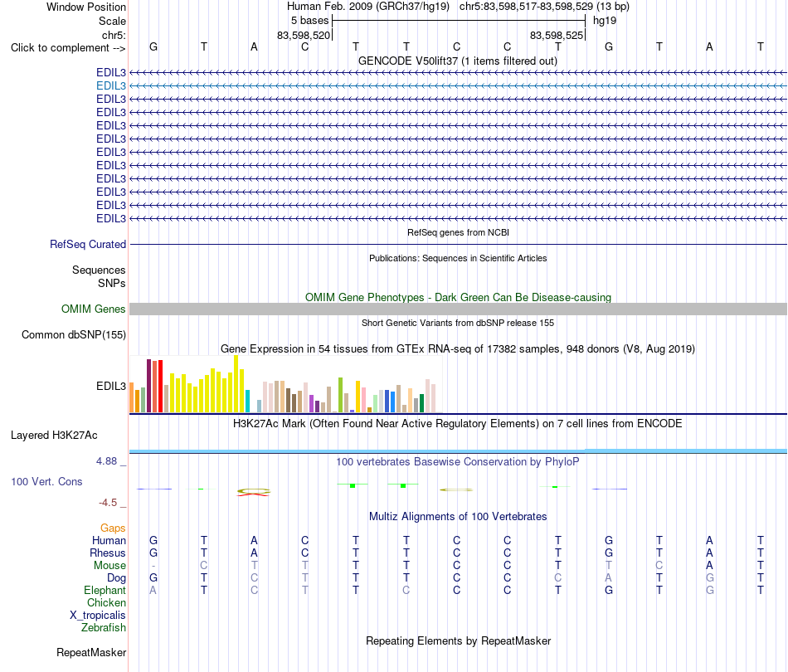Viewport: 788px width, 672px height.
Task: Click the Scale label
Action: point(112,21)
